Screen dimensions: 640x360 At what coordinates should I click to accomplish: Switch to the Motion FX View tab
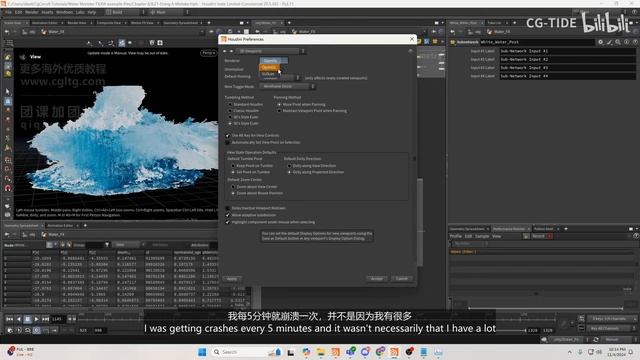coord(142,23)
